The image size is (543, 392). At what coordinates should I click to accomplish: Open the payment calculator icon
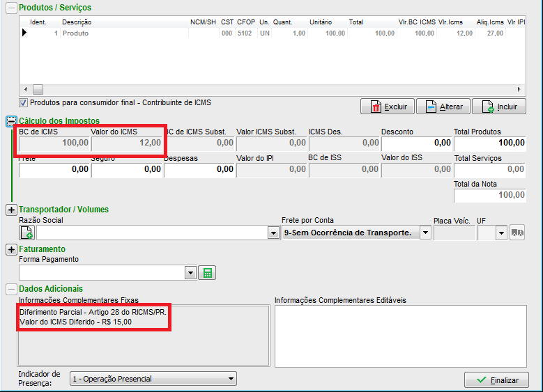pyautogui.click(x=206, y=272)
